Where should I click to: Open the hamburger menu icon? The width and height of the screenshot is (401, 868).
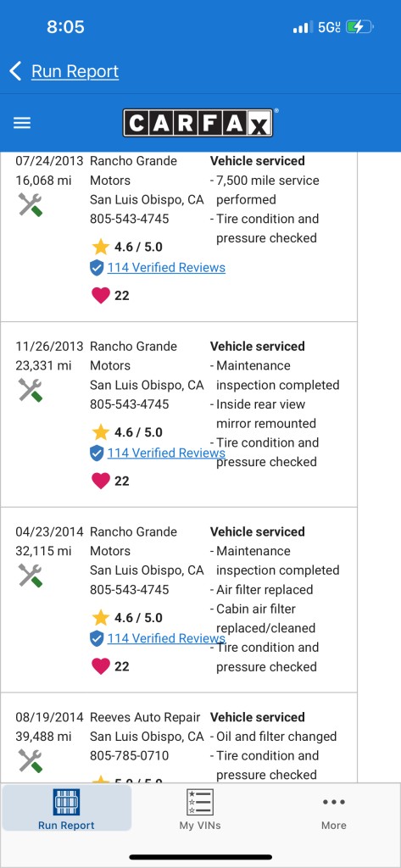(x=22, y=123)
